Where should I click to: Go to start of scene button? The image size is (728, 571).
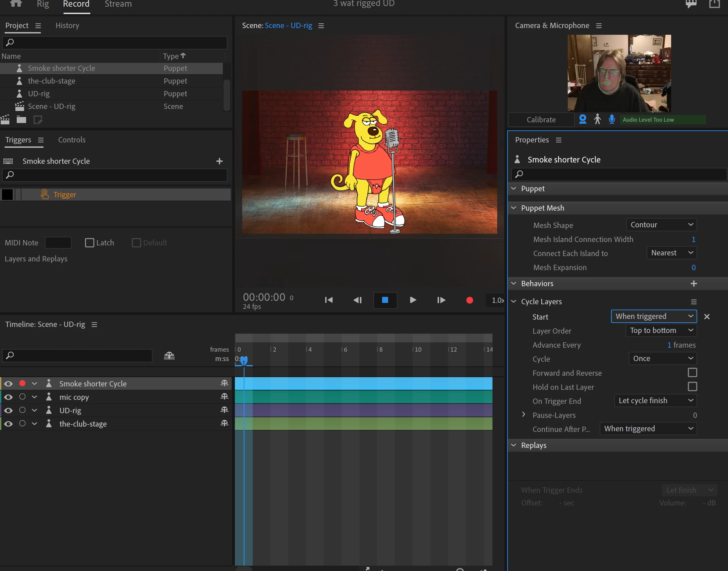[x=329, y=300]
